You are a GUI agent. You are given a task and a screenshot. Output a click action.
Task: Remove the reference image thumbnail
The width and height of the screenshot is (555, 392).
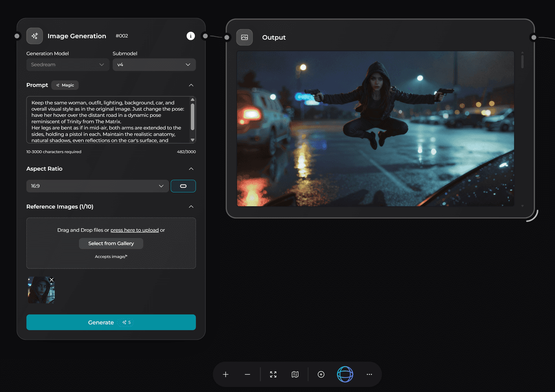tap(52, 280)
